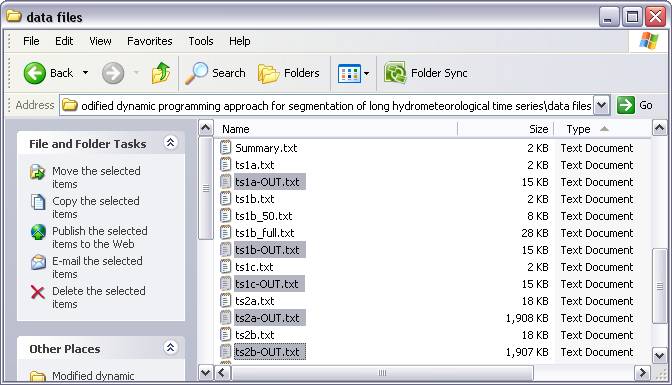The width and height of the screenshot is (672, 385).
Task: Expand the Address bar dropdown list
Action: pyautogui.click(x=602, y=105)
